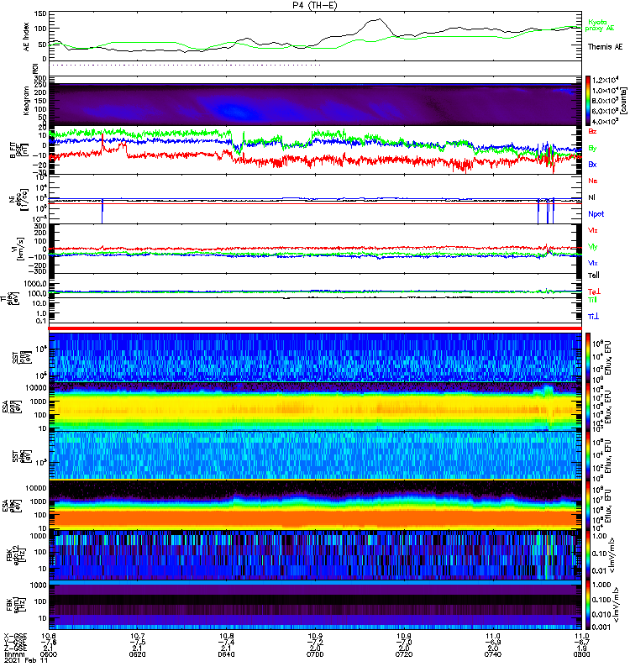Screen dimensions: 630x672
Task: Click the 0740 time tick label
Action: point(493,654)
